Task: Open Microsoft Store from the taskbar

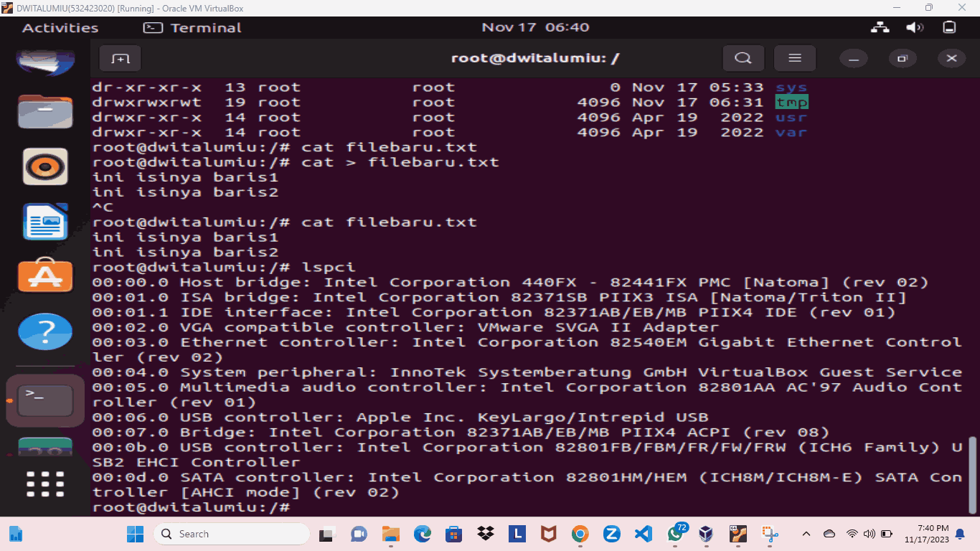Action: point(453,534)
